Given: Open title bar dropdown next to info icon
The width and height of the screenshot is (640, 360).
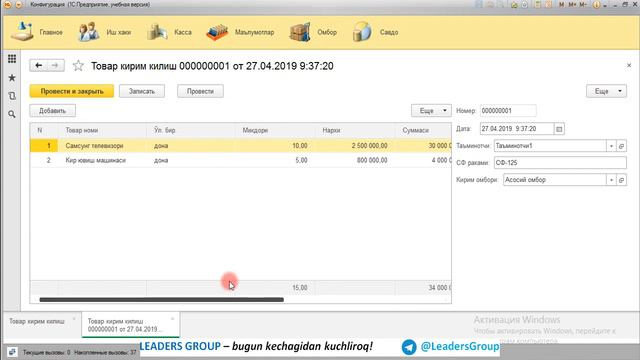Looking at the screenshot, I should [605, 5].
